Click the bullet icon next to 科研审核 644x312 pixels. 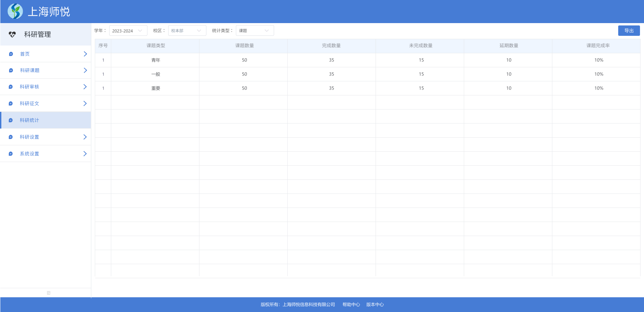[11, 87]
